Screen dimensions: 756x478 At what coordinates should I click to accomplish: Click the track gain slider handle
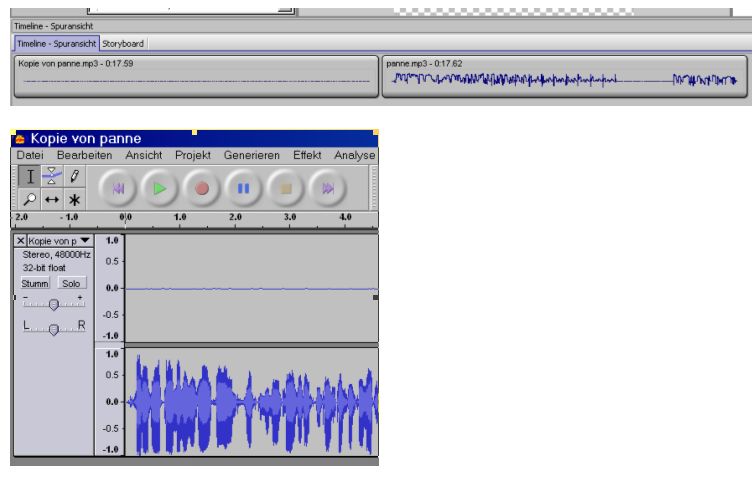[53, 305]
